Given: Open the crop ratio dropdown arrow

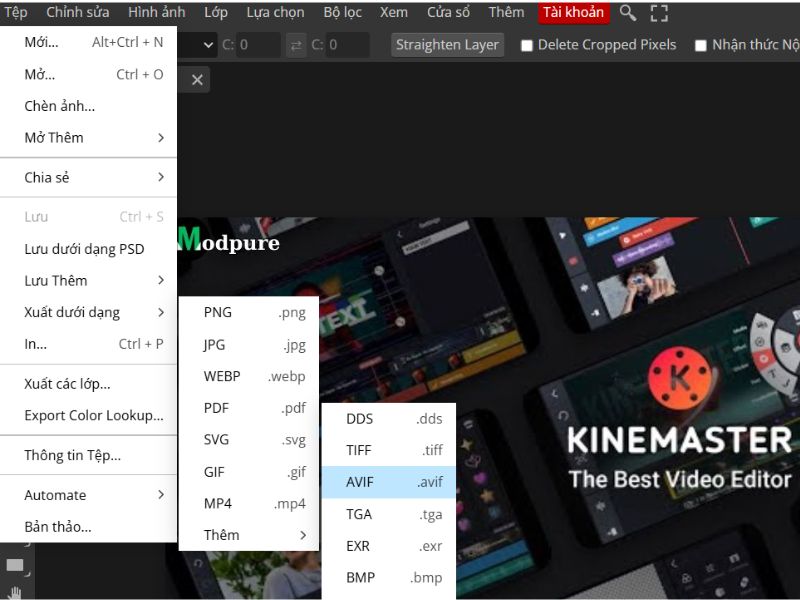Looking at the screenshot, I should pos(208,45).
